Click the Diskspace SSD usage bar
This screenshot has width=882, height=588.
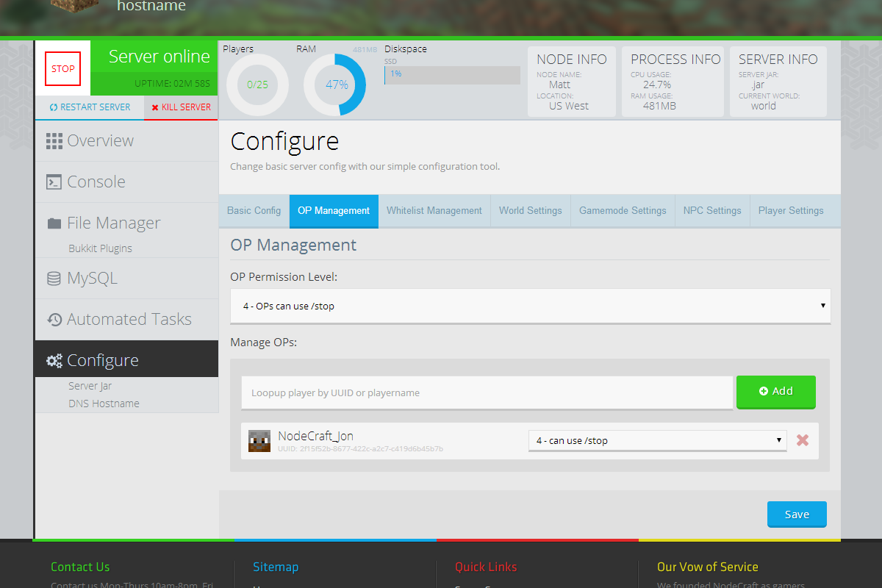click(x=452, y=75)
